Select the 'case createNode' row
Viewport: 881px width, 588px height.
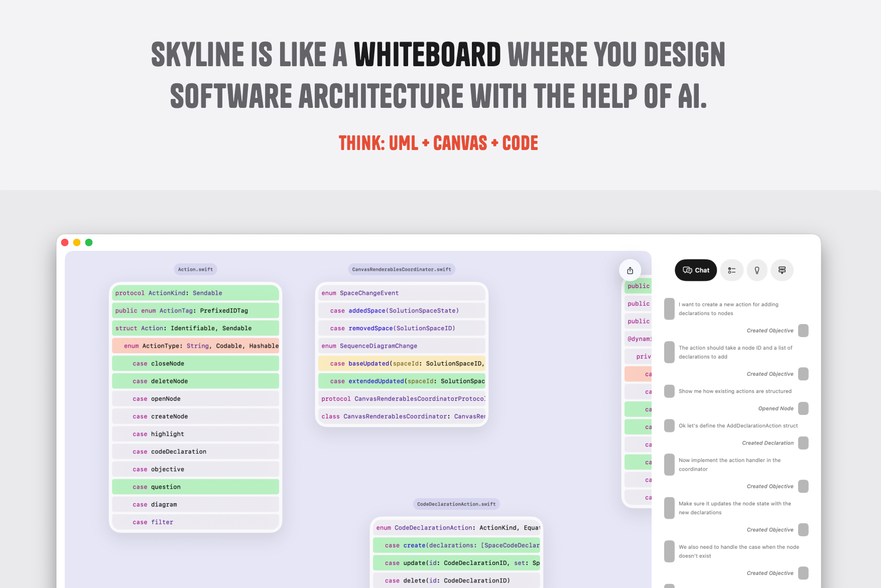[195, 416]
